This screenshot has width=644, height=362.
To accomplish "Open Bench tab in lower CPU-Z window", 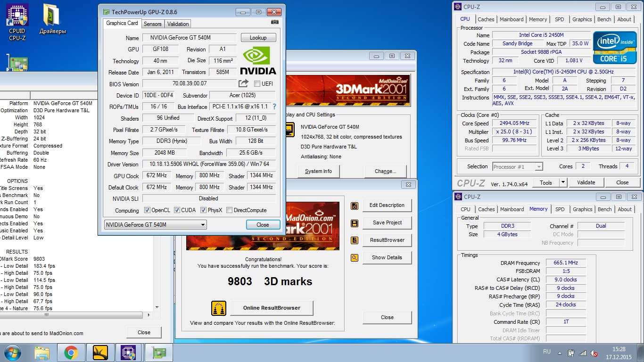I will point(605,209).
